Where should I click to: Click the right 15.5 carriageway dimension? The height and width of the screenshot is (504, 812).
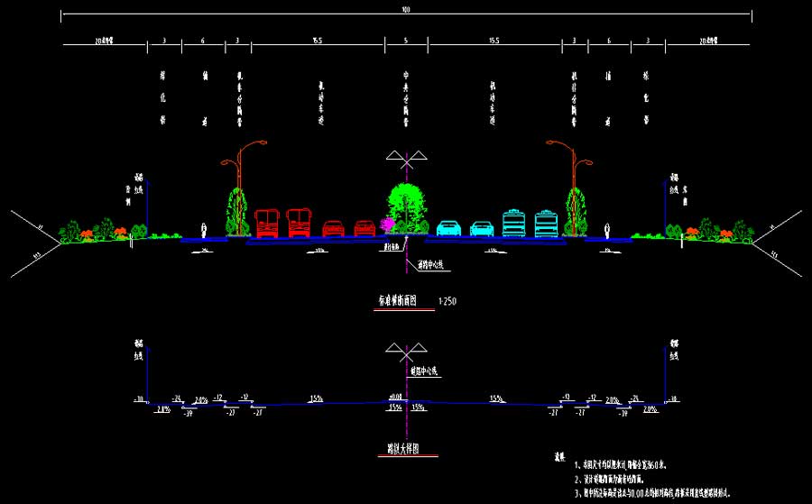(494, 41)
